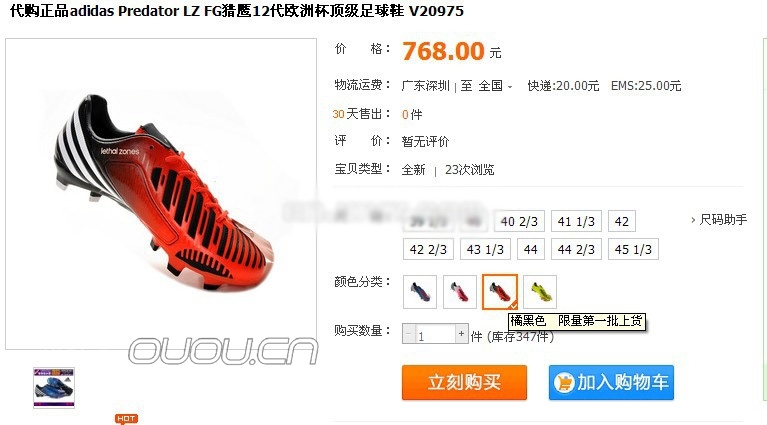Choose shoe size 43 1/3
The width and height of the screenshot is (767, 425).
[485, 249]
